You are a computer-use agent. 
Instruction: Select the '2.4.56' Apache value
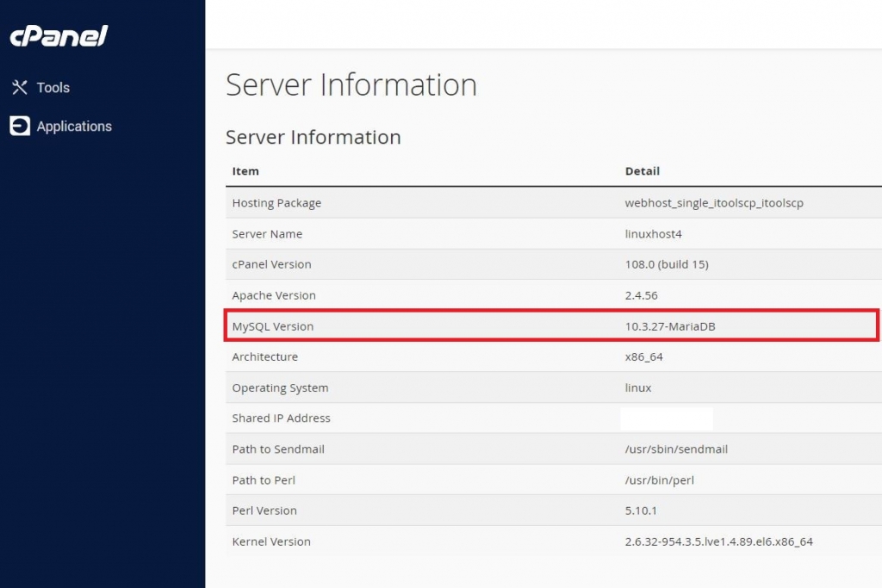641,295
